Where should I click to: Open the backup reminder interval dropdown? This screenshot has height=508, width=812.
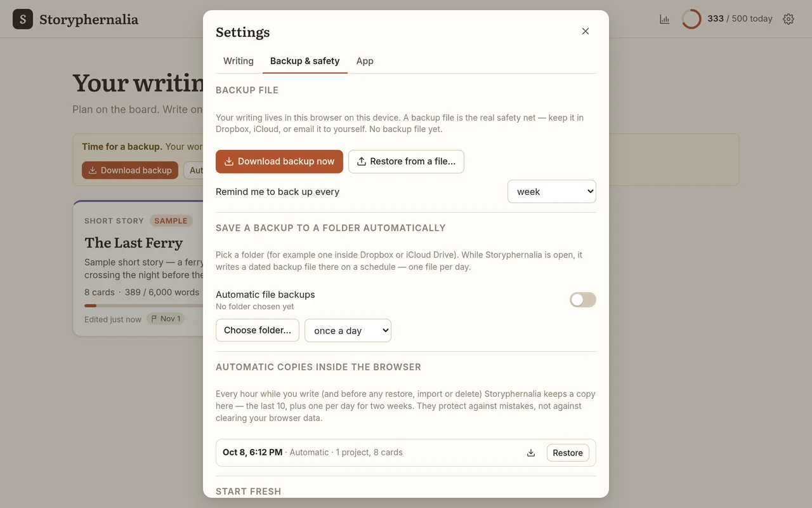(x=552, y=191)
